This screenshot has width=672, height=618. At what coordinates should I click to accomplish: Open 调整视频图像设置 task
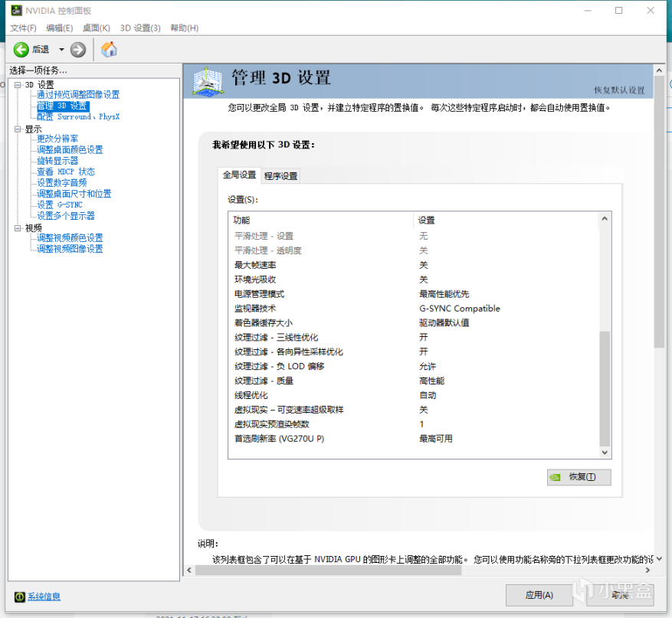click(x=70, y=249)
